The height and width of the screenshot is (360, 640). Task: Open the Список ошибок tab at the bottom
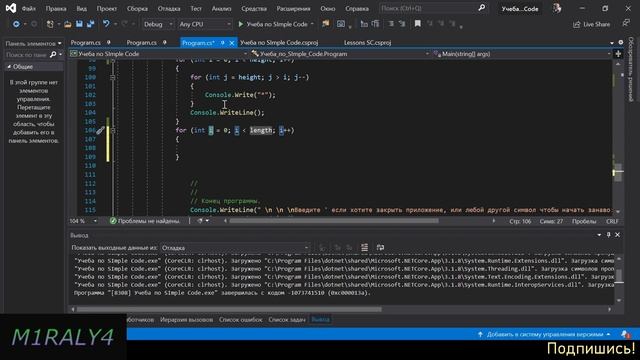[x=240, y=320]
